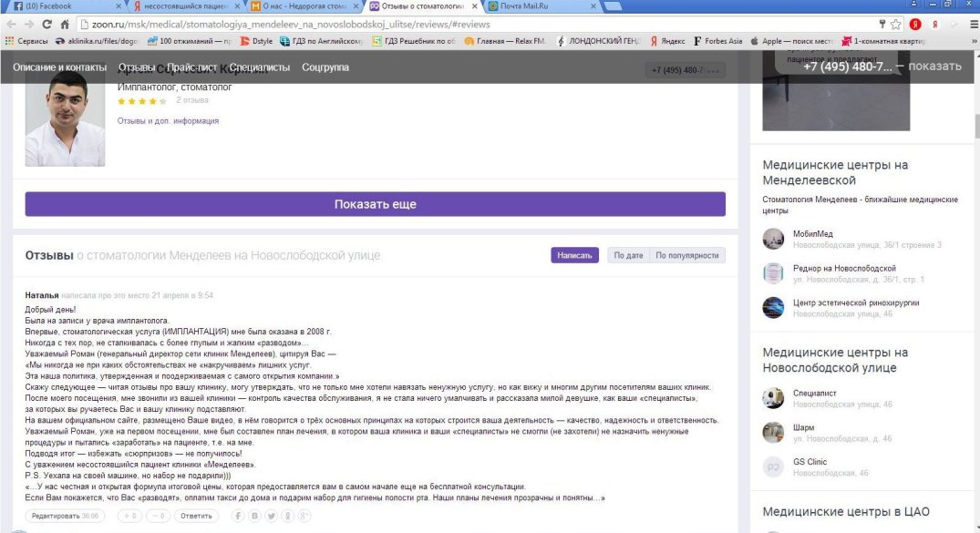The width and height of the screenshot is (980, 533).
Task: Share the review on VKontakte
Action: pyautogui.click(x=254, y=516)
